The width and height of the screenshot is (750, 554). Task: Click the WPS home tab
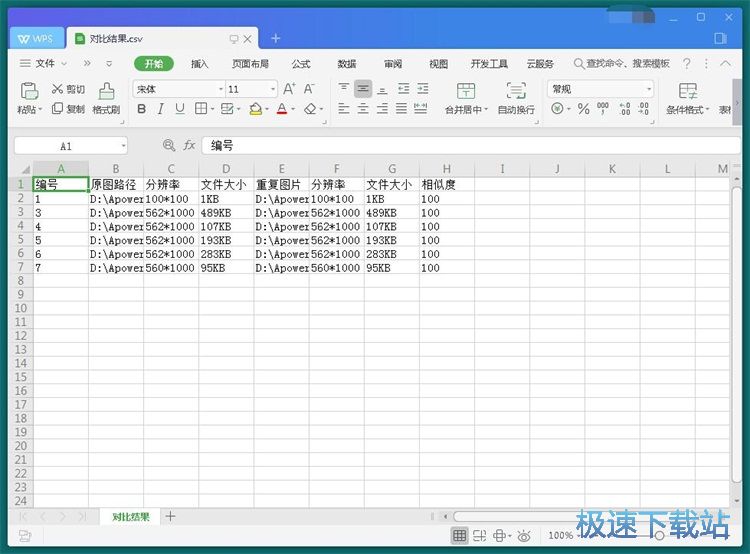pyautogui.click(x=36, y=39)
